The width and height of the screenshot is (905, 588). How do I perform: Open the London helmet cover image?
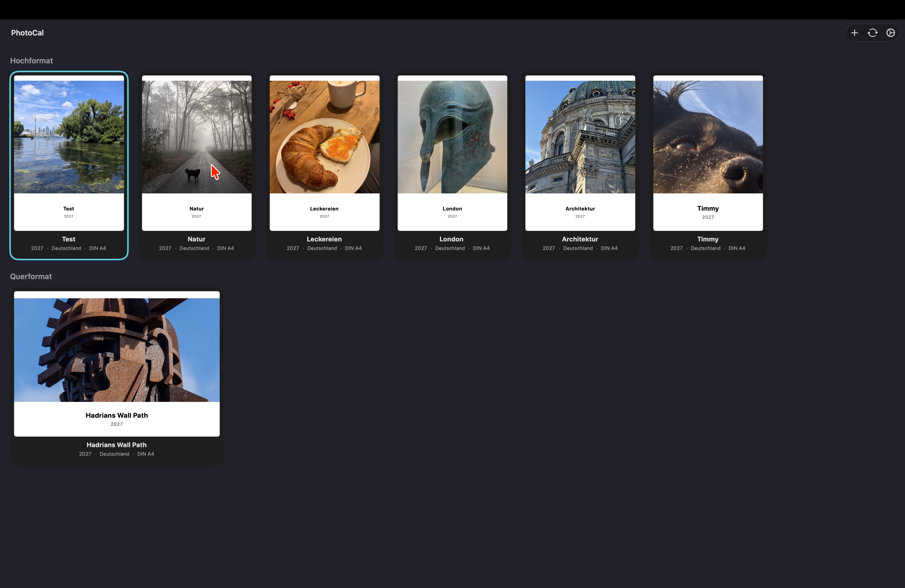[452, 137]
